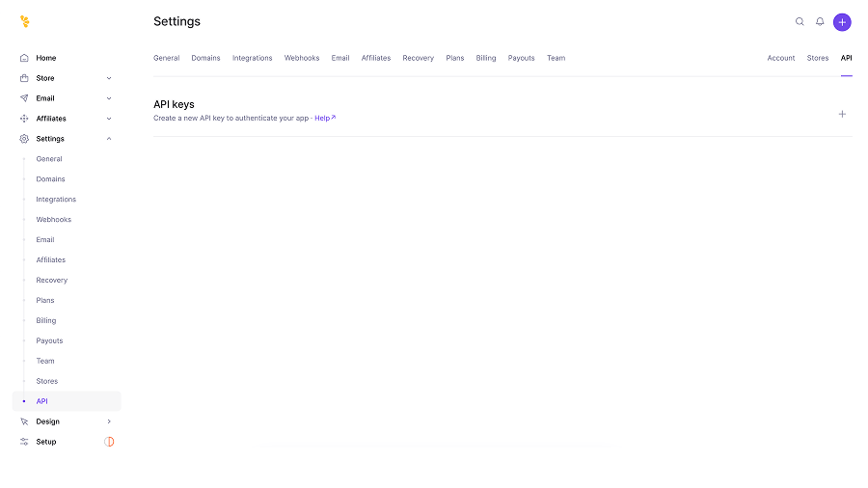868x488 pixels.
Task: Collapse the Settings sidebar section chevron
Action: click(x=109, y=139)
